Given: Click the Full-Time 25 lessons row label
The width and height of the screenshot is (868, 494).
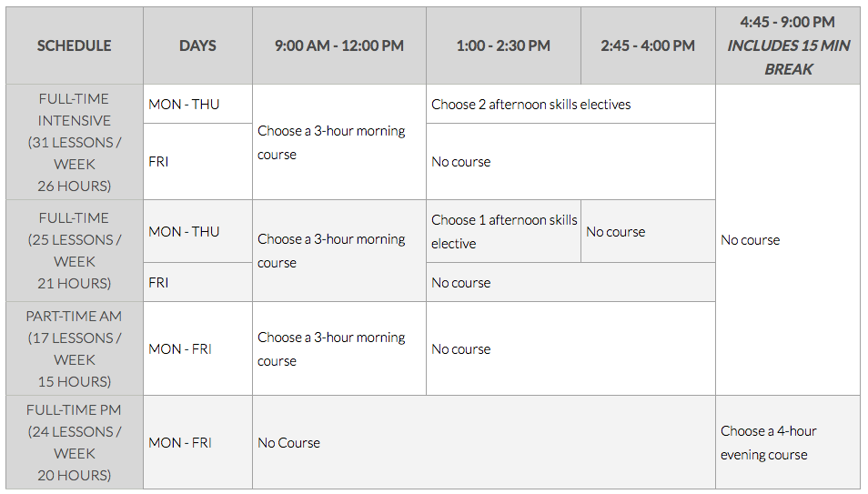Looking at the screenshot, I should (x=75, y=251).
